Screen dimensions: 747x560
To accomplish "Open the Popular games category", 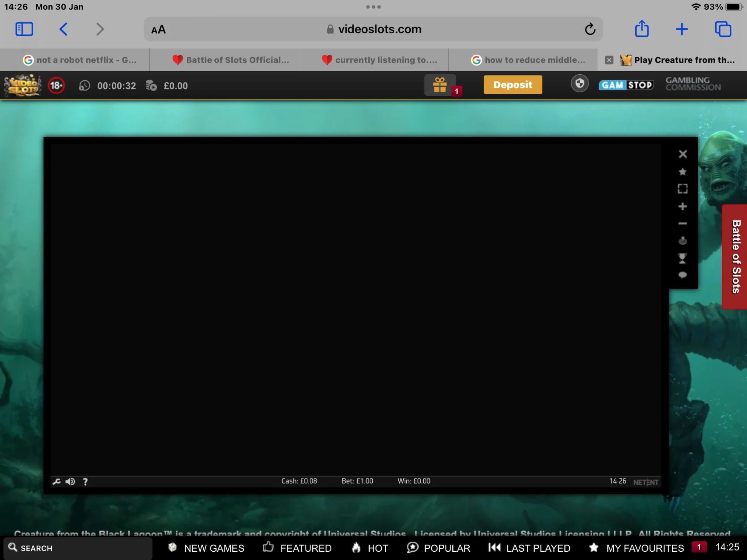I will click(x=438, y=548).
